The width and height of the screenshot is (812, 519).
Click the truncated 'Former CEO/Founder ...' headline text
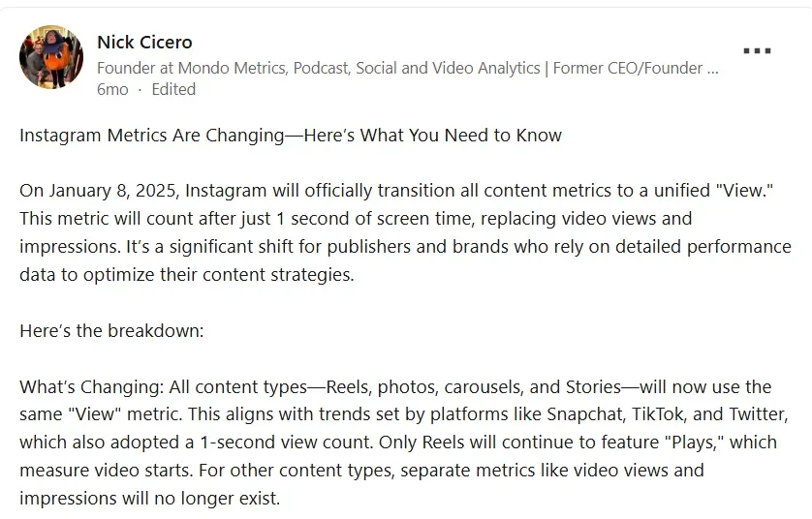click(x=636, y=68)
